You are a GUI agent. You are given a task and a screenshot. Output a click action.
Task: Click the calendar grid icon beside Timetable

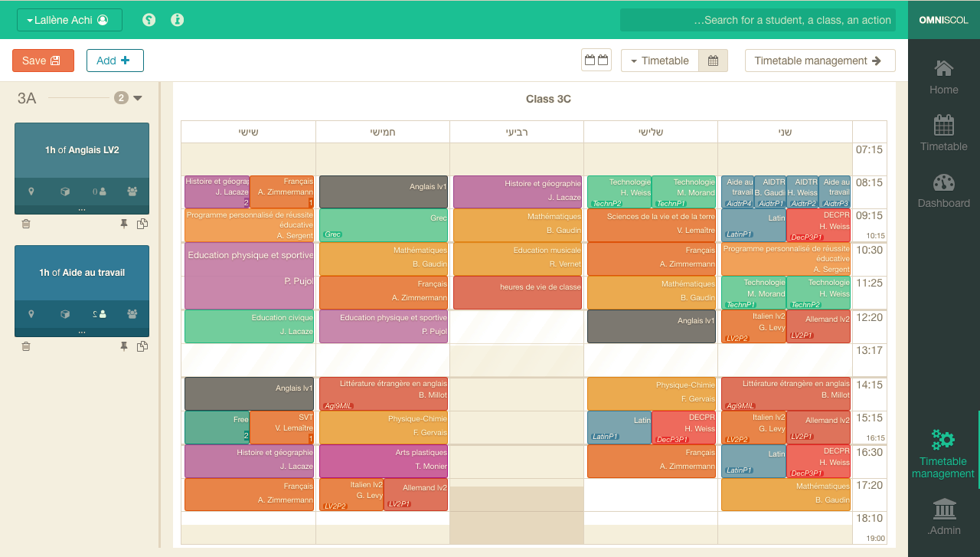click(x=713, y=61)
